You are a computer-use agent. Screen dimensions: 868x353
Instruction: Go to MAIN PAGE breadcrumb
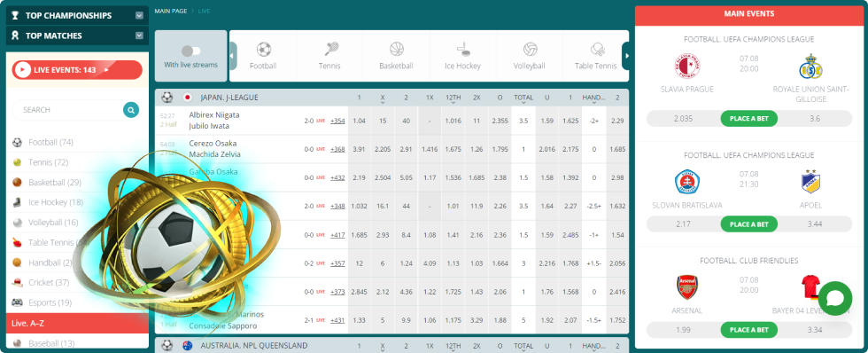[x=171, y=11]
